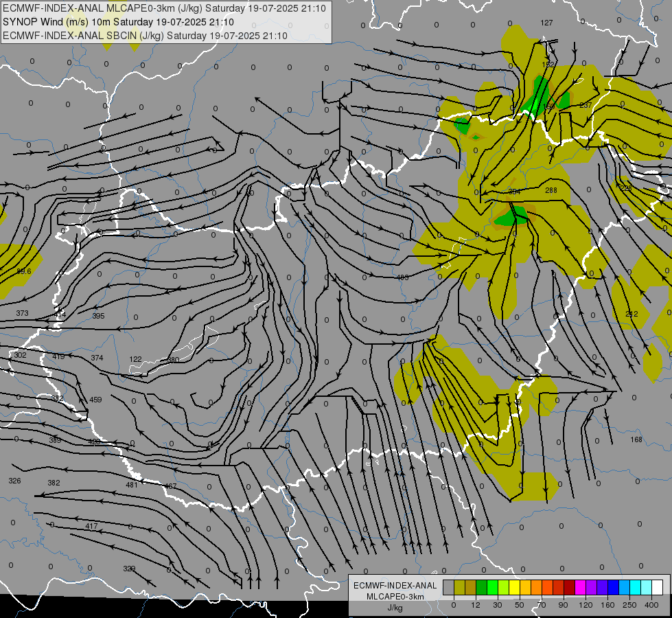Click the 'J/kg' unit label in legend
The image size is (672, 618).
click(x=395, y=608)
